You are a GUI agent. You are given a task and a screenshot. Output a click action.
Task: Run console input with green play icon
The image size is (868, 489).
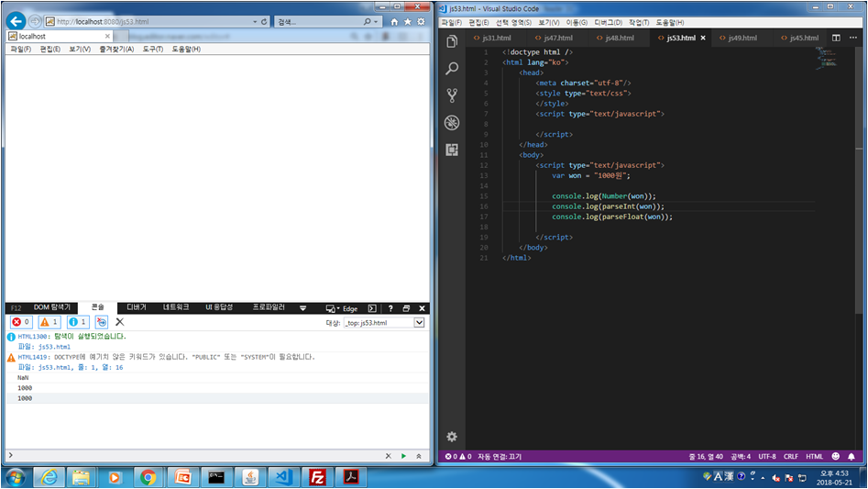[403, 456]
